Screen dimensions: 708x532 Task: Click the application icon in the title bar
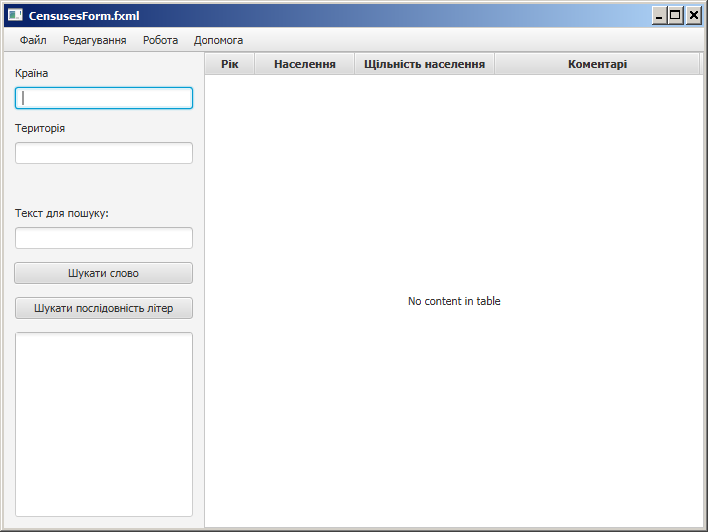[15, 15]
